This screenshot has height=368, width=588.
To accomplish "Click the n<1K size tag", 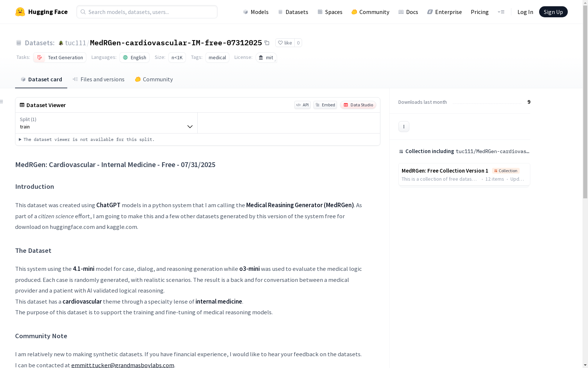I will [x=177, y=57].
